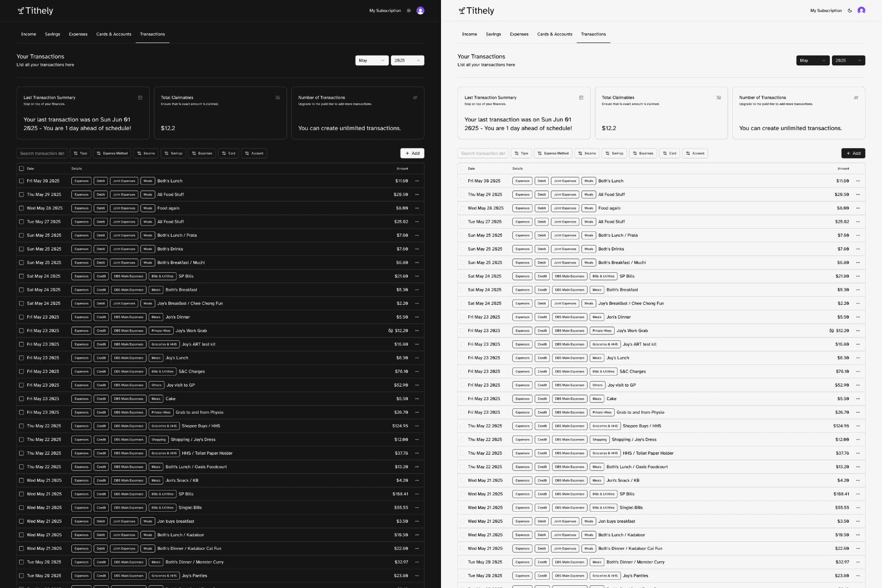The height and width of the screenshot is (588, 882).
Task: Open row menu for Singtel Bills, dark view
Action: (x=417, y=507)
